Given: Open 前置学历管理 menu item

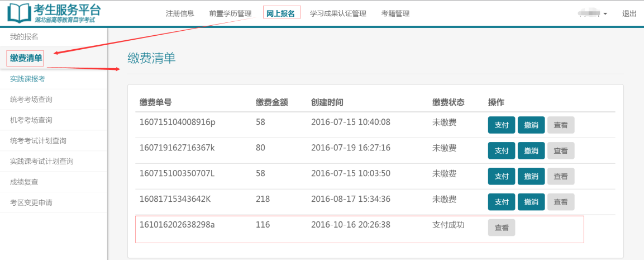Looking at the screenshot, I should [230, 13].
